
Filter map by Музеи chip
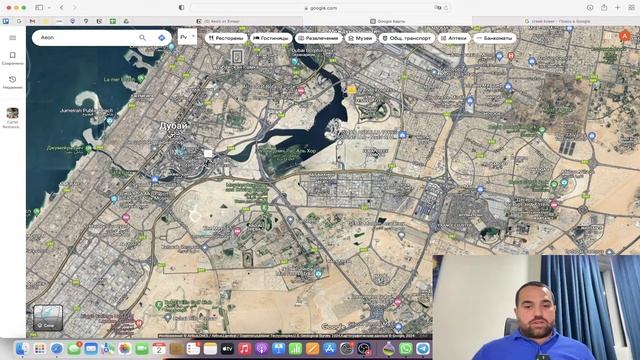[x=360, y=38]
